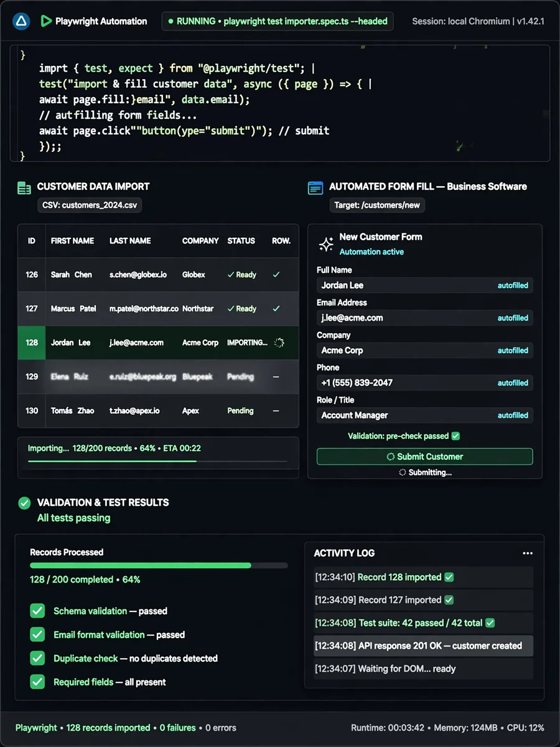
Task: Click the CSV: customers_2024.csv chip
Action: pos(90,205)
